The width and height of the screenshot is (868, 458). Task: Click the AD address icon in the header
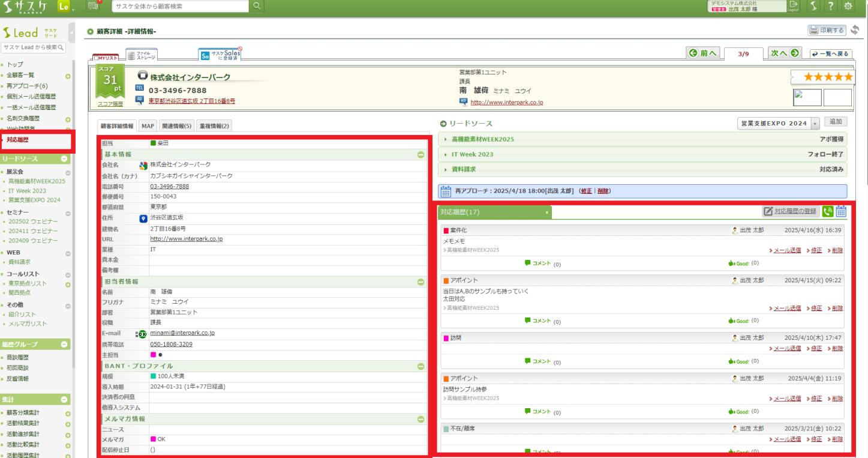pyautogui.click(x=140, y=100)
